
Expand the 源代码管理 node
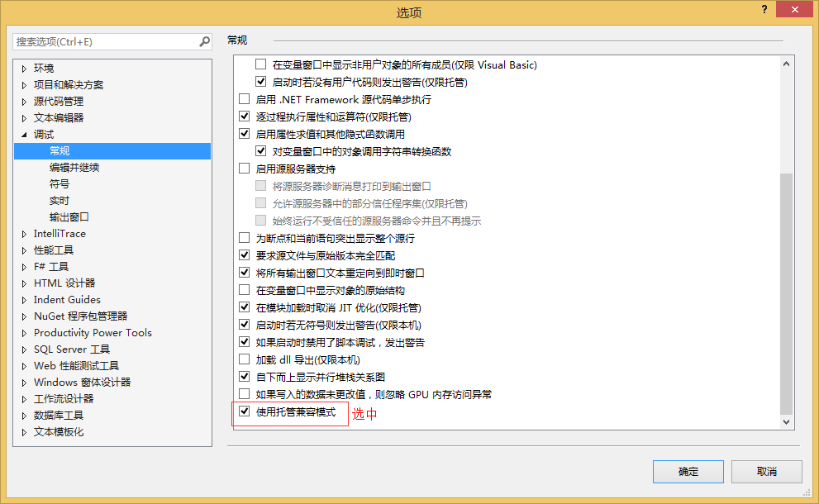click(x=24, y=102)
